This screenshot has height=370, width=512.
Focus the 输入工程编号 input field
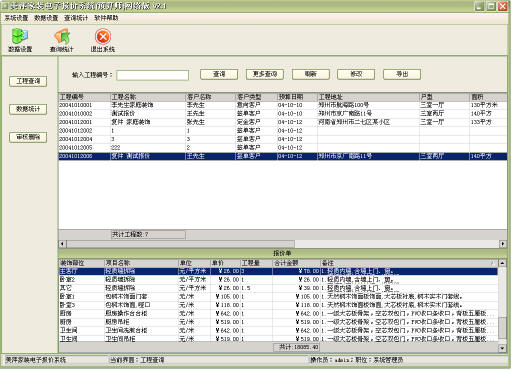point(153,75)
